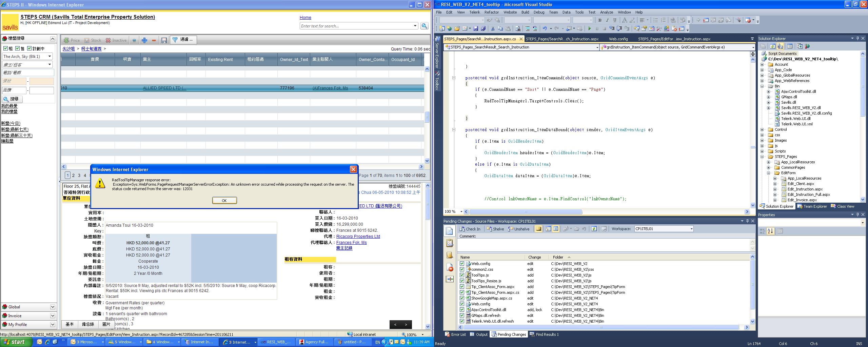The height and width of the screenshot is (347, 868).
Task: Expand the My Profile panel
Action: click(53, 325)
